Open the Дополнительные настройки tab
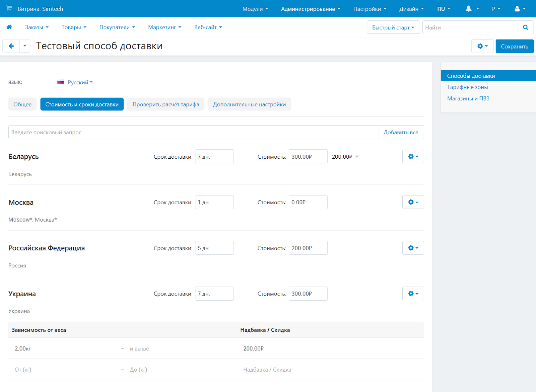 250,104
